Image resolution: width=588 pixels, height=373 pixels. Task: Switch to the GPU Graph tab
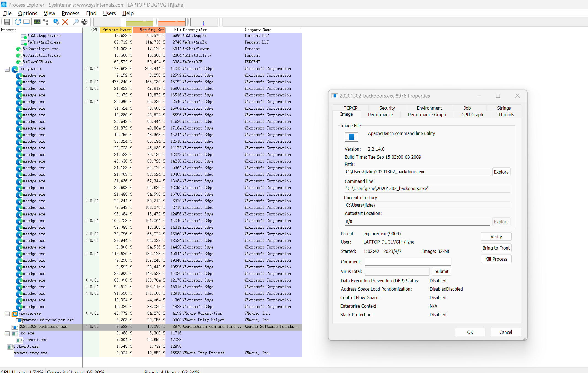[472, 115]
